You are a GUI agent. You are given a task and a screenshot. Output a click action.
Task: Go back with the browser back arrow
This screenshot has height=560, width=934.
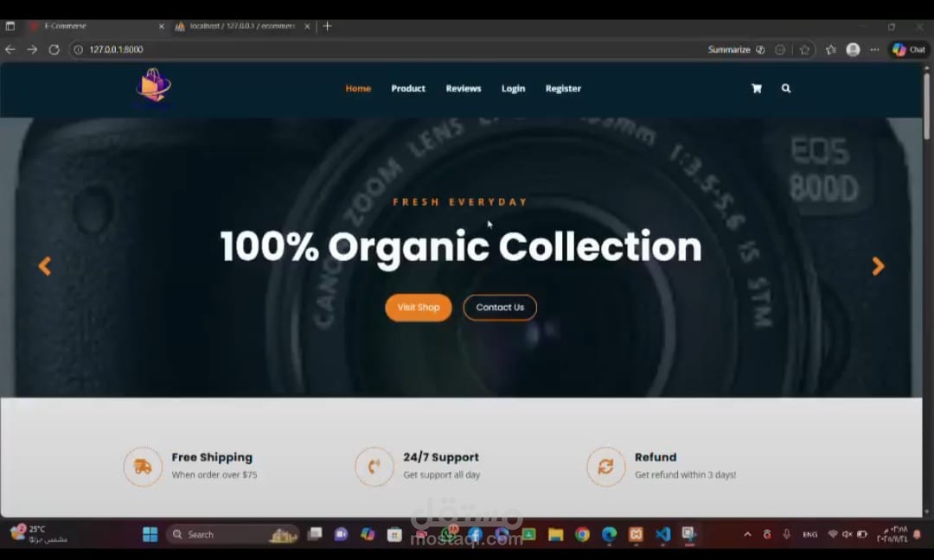(x=10, y=49)
